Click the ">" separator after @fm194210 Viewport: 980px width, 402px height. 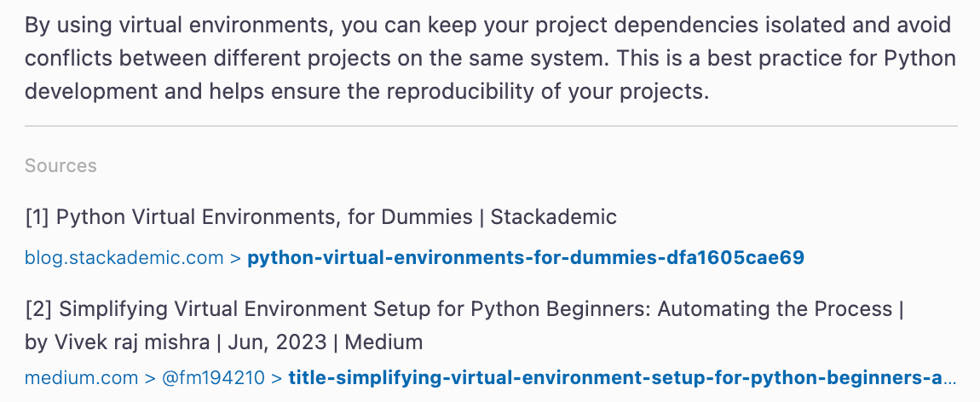click(277, 376)
